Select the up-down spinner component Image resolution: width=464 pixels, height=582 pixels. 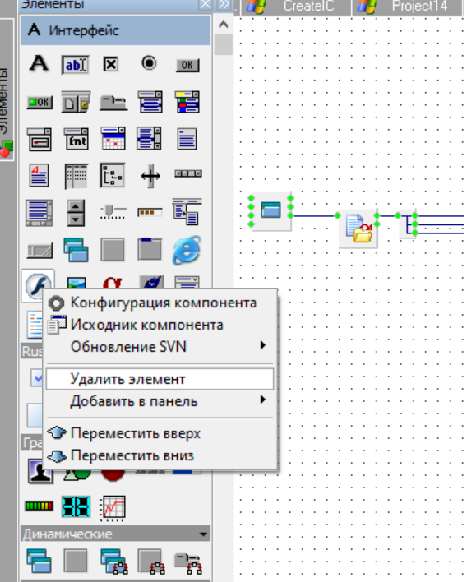click(76, 213)
